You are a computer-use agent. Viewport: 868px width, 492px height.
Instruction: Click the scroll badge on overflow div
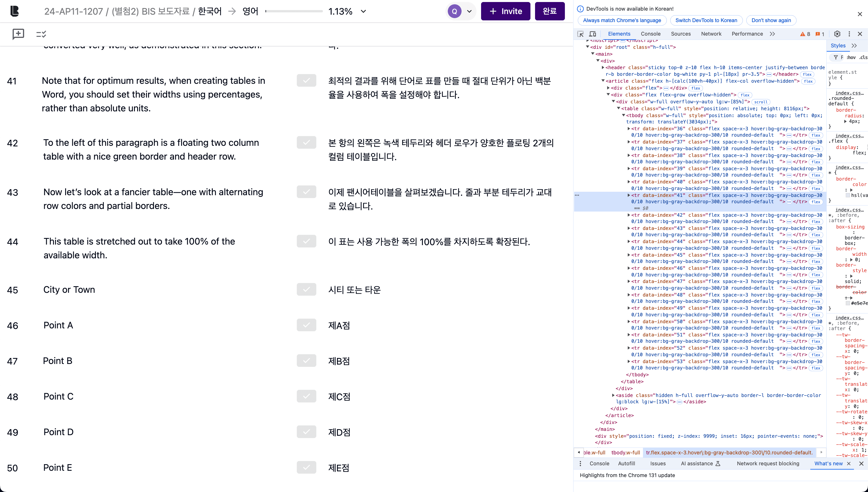761,102
